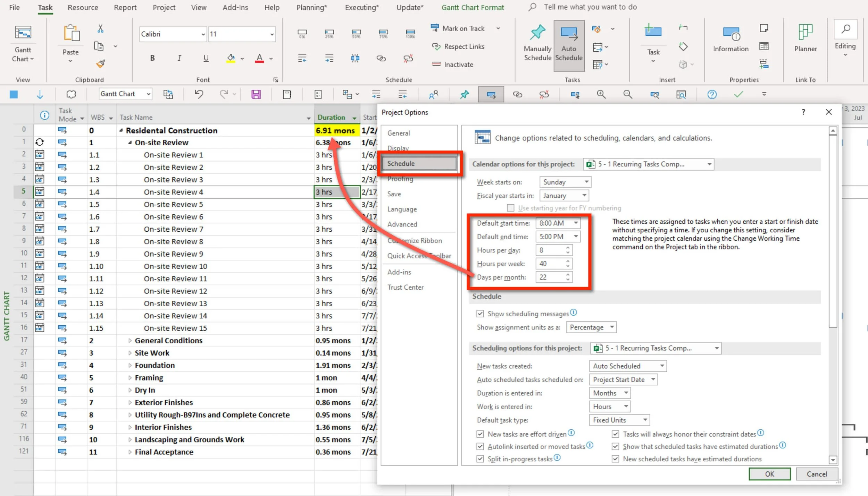
Task: Click Respect Links
Action: [458, 46]
